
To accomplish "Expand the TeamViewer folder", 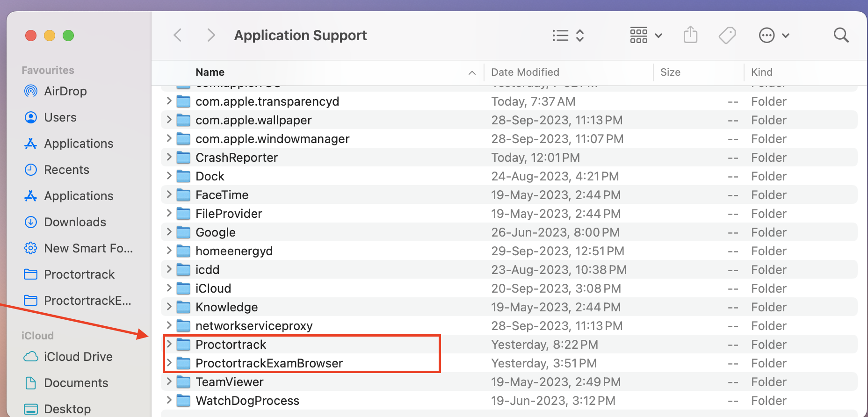I will (x=169, y=381).
